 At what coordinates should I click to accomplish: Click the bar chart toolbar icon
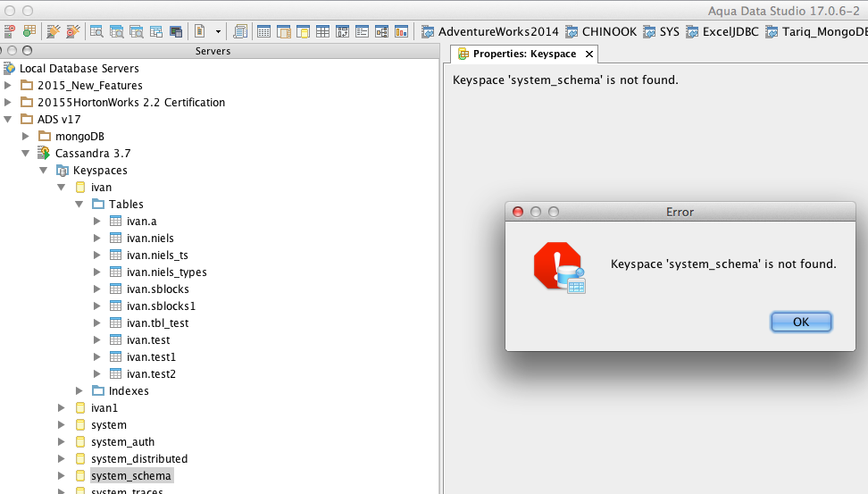(x=401, y=31)
